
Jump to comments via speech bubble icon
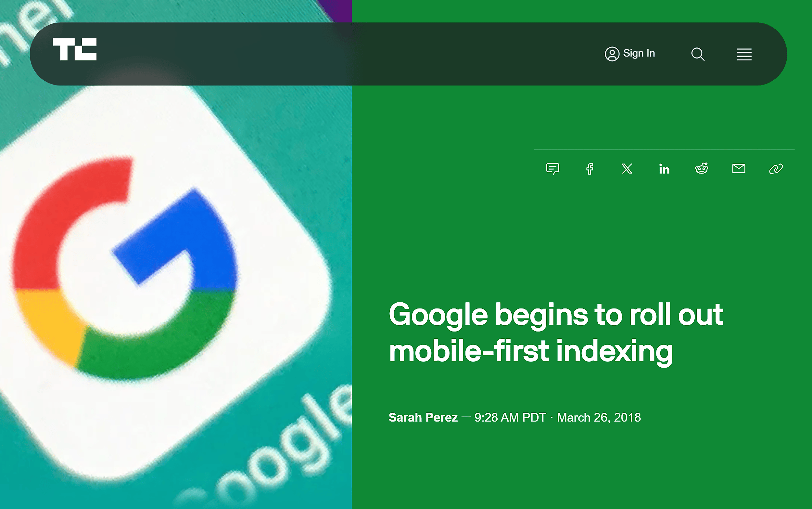(553, 169)
